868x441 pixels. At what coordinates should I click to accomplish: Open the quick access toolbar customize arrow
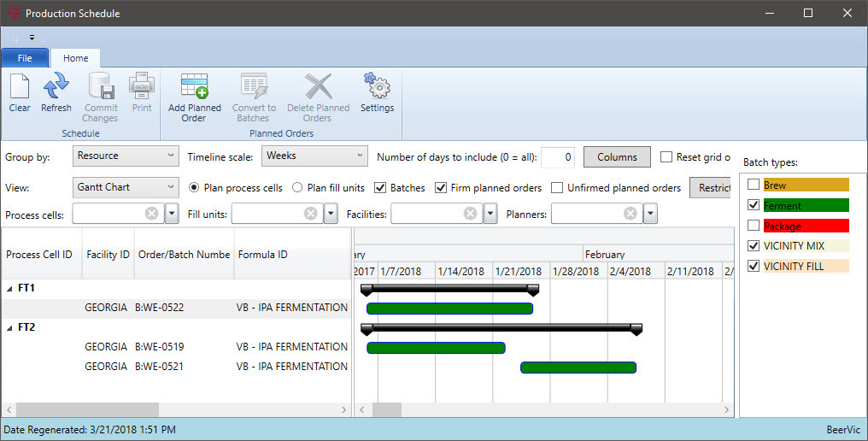[x=32, y=38]
